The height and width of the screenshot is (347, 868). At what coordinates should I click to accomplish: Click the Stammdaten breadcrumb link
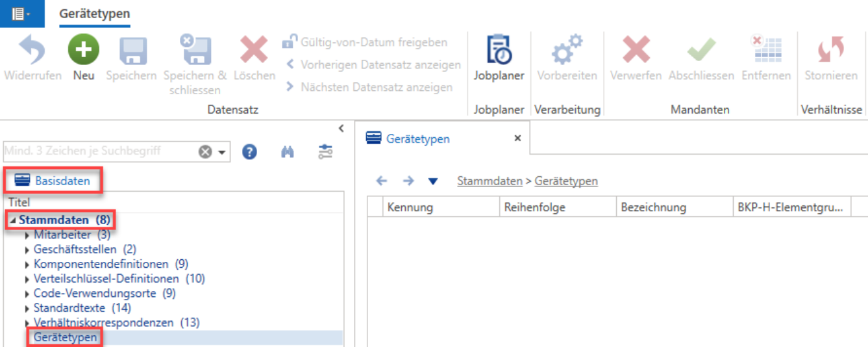[x=490, y=181]
